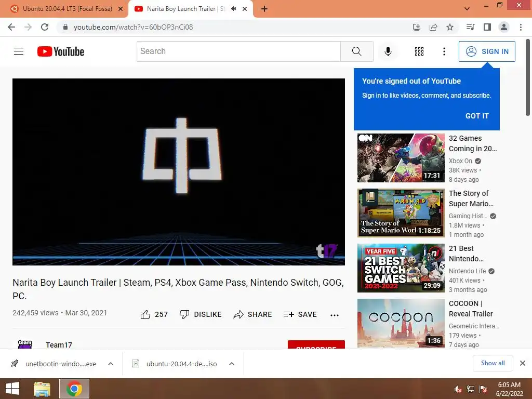Click the browser forward arrow

(28, 27)
